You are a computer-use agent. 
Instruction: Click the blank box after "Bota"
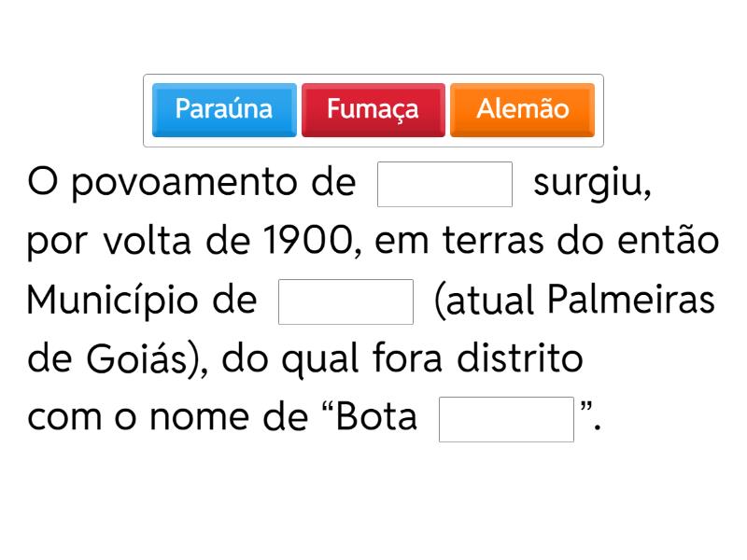[x=506, y=419]
